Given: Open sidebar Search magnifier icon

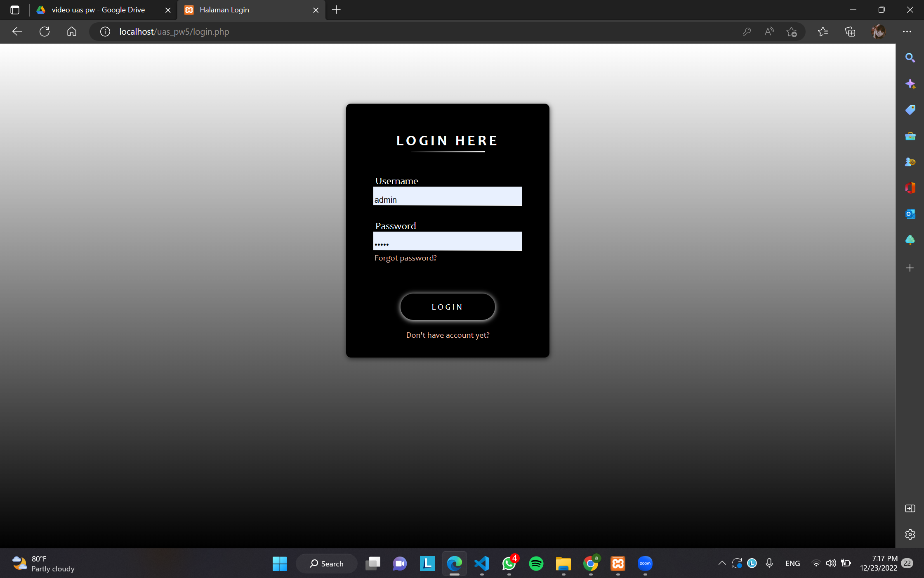Looking at the screenshot, I should 910,58.
